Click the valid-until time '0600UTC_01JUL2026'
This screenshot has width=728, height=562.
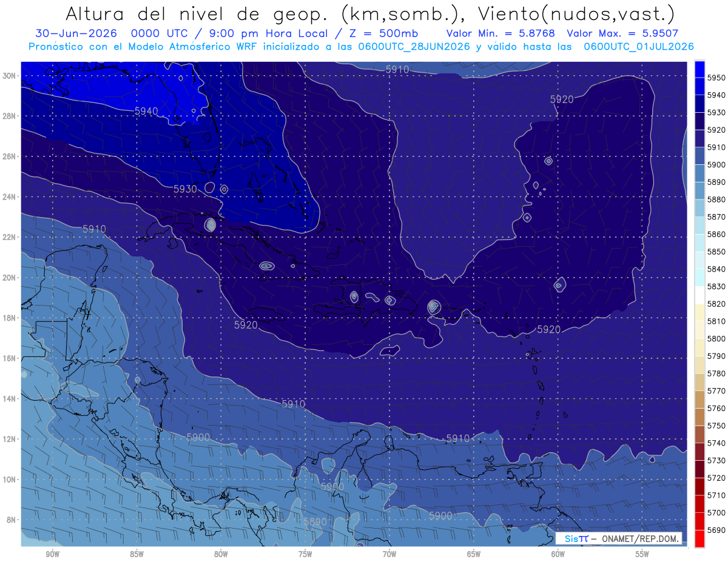(639, 46)
